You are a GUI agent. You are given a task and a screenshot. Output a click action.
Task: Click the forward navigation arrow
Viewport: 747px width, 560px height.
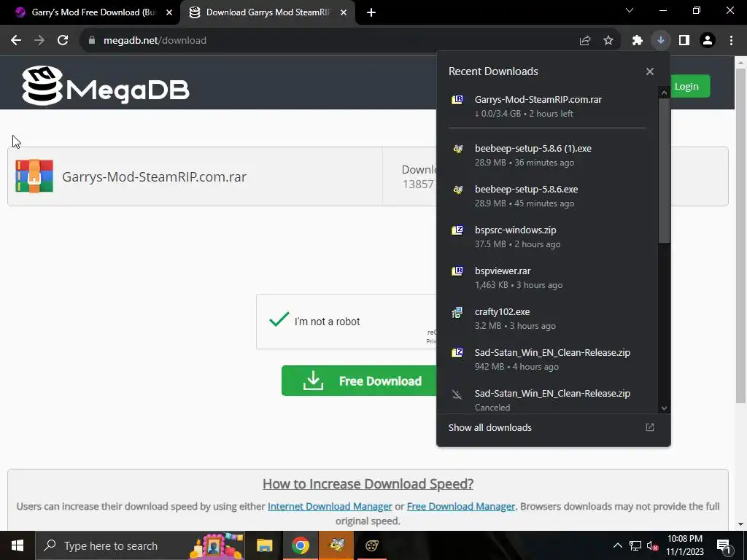39,41
